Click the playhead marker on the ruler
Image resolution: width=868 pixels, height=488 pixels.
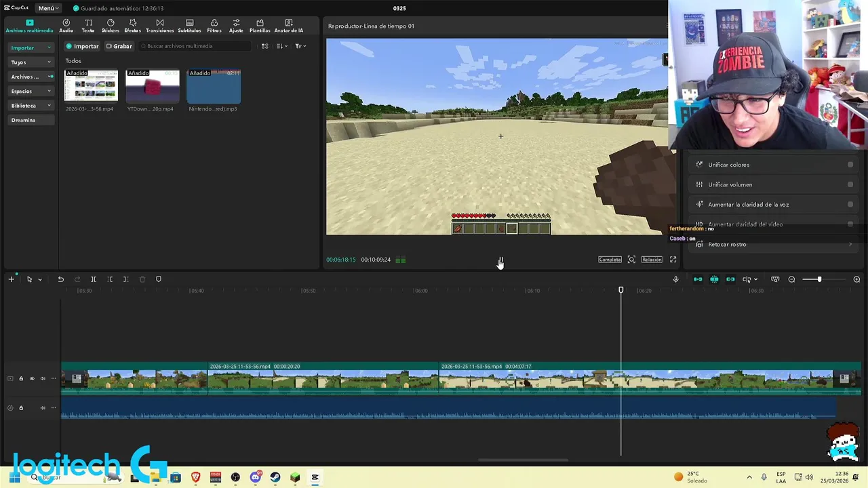(x=621, y=290)
